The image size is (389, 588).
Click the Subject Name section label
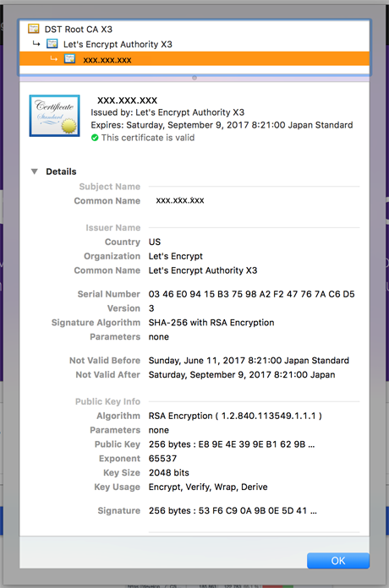(x=110, y=187)
